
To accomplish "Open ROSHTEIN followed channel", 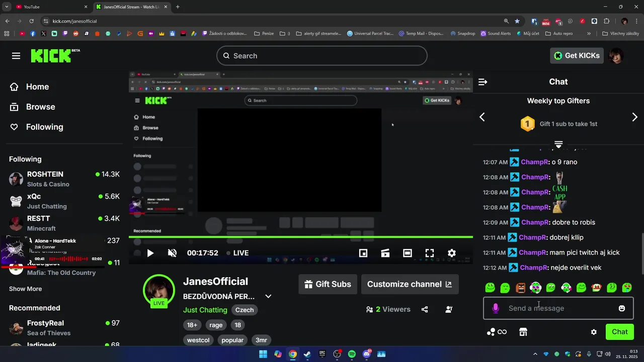I will 64,179.
